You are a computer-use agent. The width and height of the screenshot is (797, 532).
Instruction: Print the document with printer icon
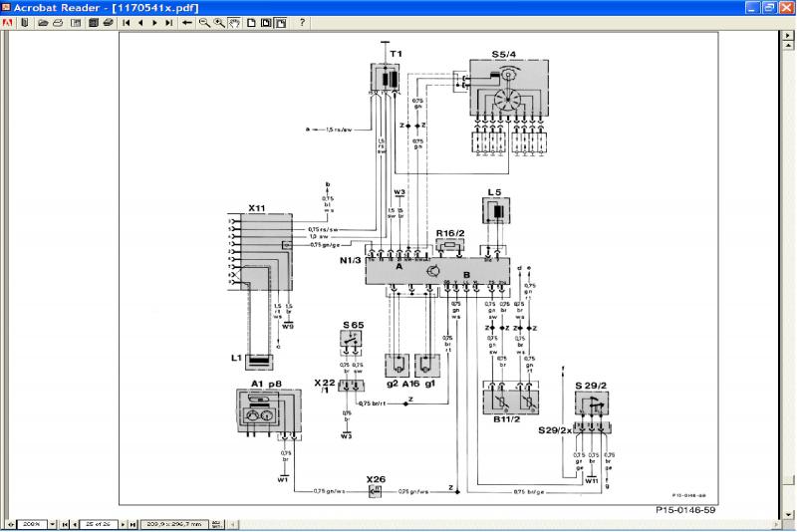point(108,23)
